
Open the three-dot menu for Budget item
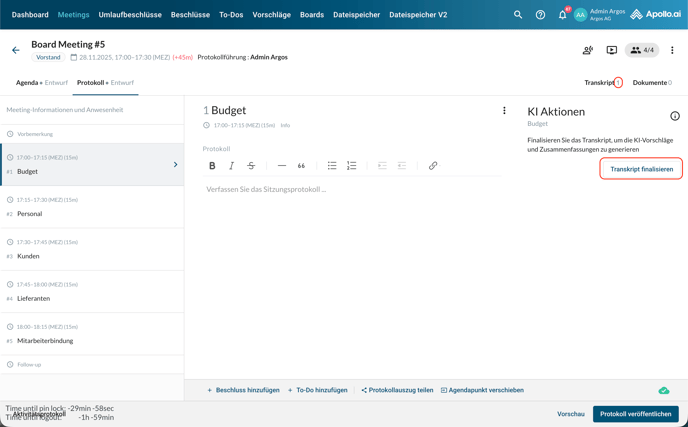coord(504,111)
